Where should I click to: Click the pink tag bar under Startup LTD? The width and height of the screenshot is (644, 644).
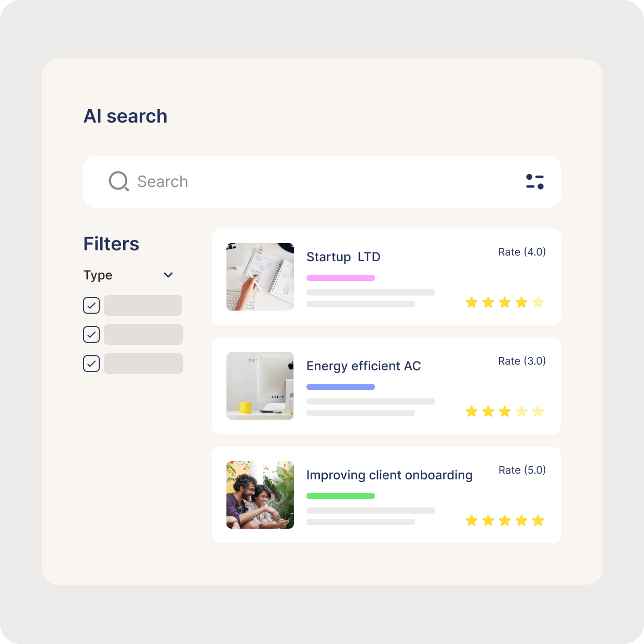[341, 278]
